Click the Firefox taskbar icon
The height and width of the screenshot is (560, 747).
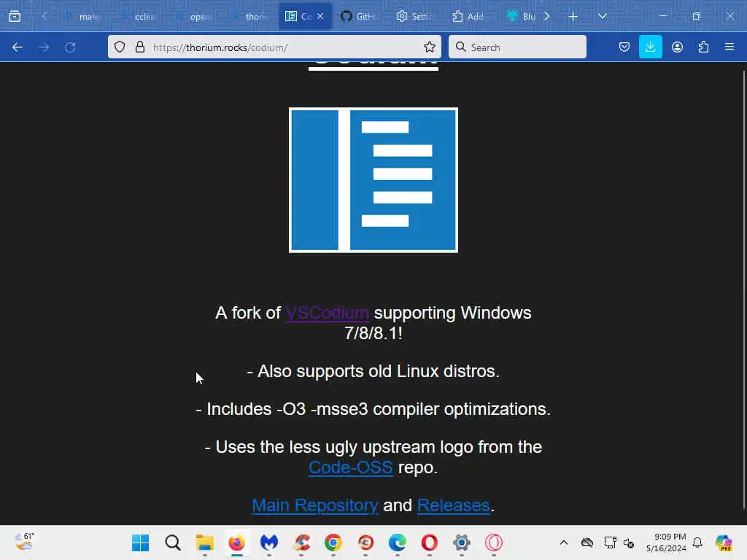(237, 542)
